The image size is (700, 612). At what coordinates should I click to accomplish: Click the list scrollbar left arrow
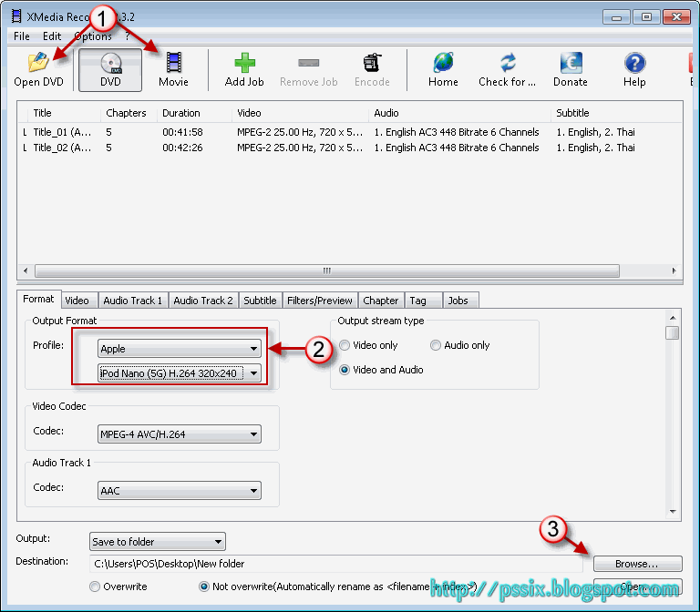26,270
